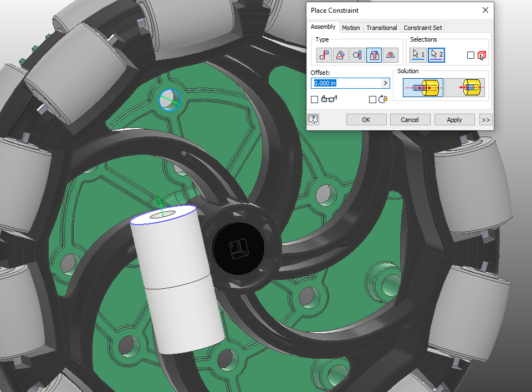Apply the constraint
Image resolution: width=532 pixels, height=392 pixels.
454,120
